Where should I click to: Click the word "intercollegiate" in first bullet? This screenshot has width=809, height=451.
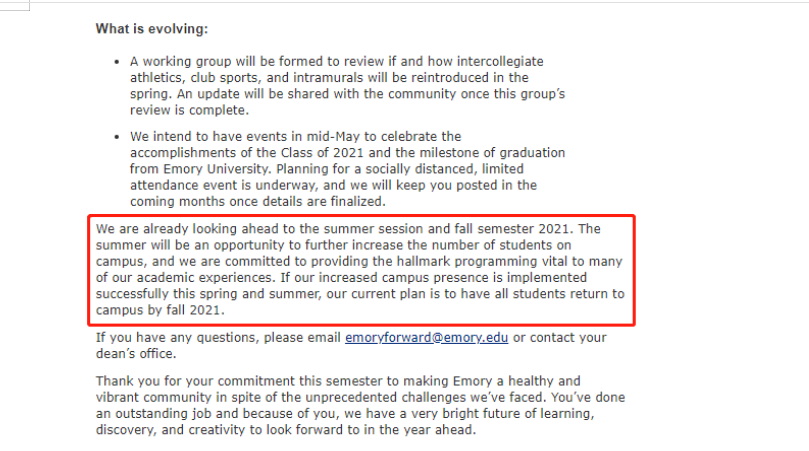(500, 61)
